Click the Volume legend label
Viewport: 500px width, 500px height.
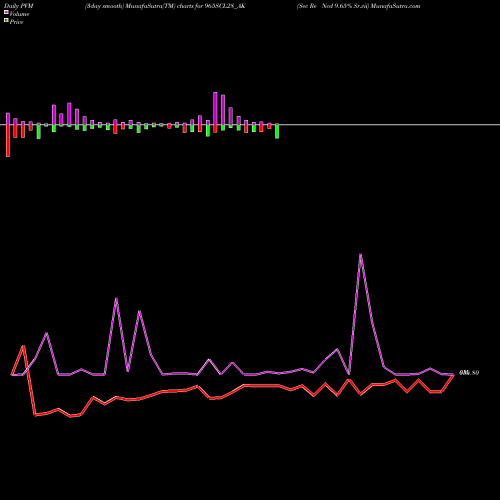point(19,14)
